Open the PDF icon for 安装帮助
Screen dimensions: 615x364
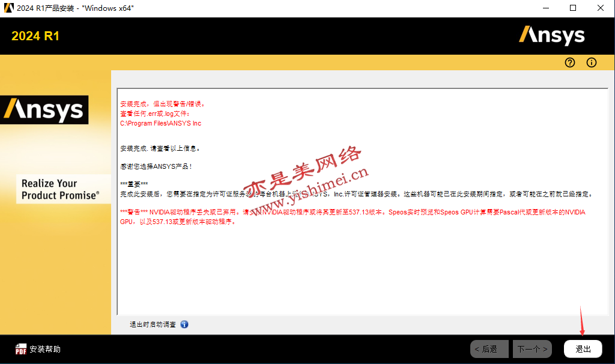(x=21, y=349)
